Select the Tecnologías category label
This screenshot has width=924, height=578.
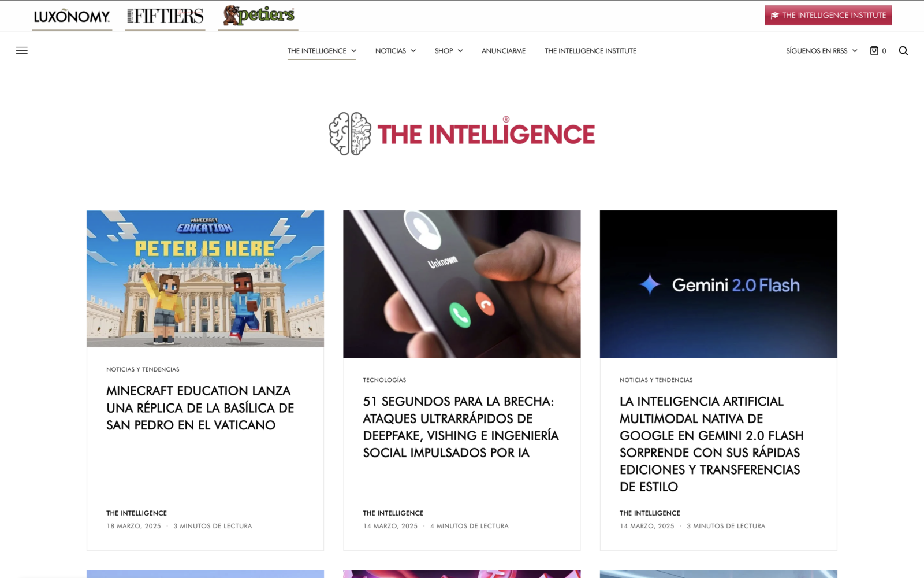(385, 380)
